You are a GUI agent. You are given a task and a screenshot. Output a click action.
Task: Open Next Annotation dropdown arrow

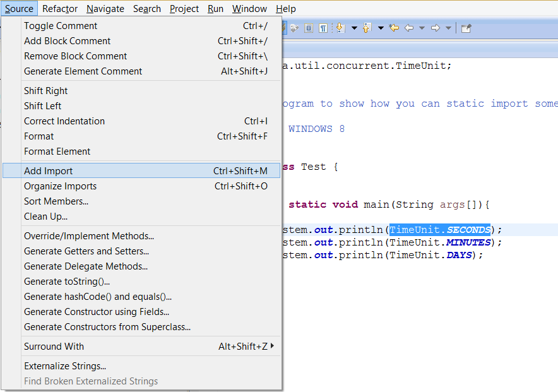tap(355, 28)
